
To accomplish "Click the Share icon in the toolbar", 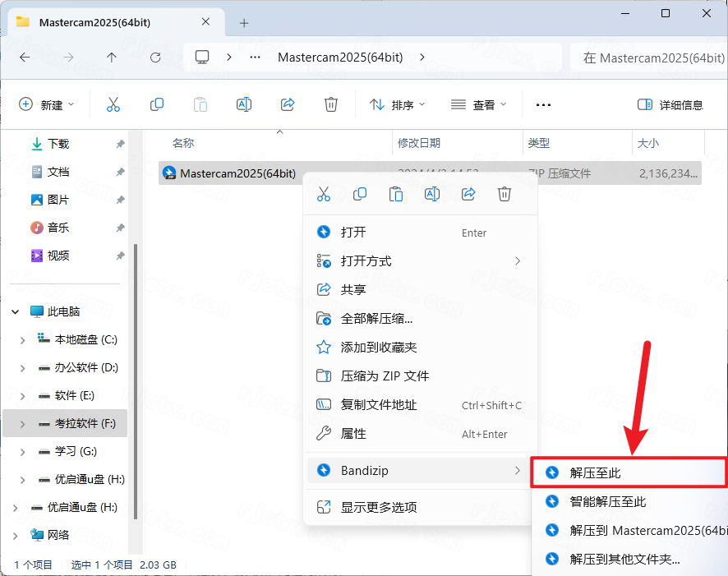I will click(x=288, y=104).
